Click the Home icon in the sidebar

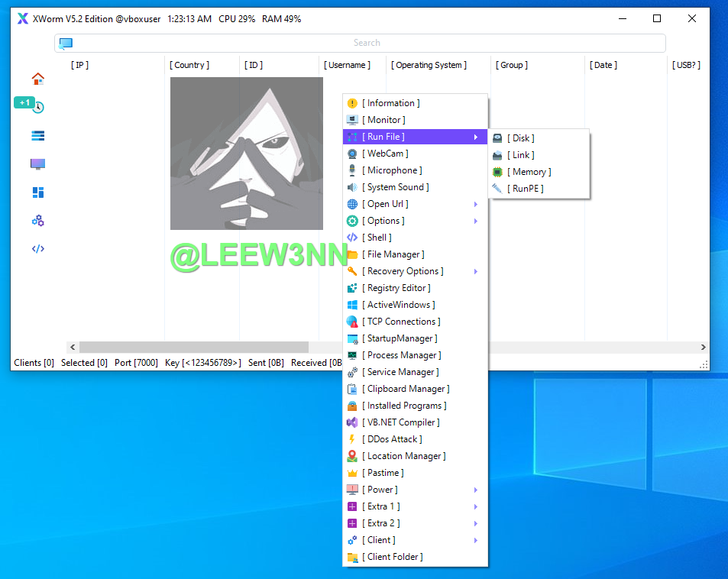[37, 79]
